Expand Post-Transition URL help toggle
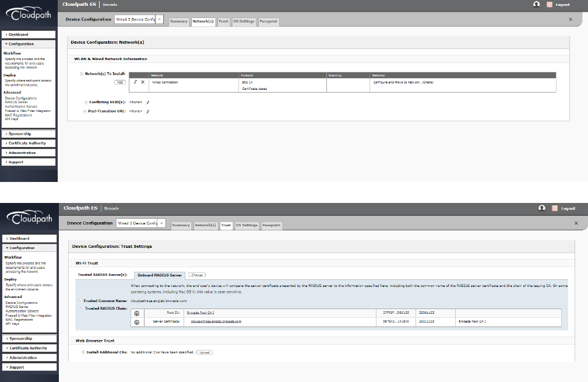 (x=84, y=111)
